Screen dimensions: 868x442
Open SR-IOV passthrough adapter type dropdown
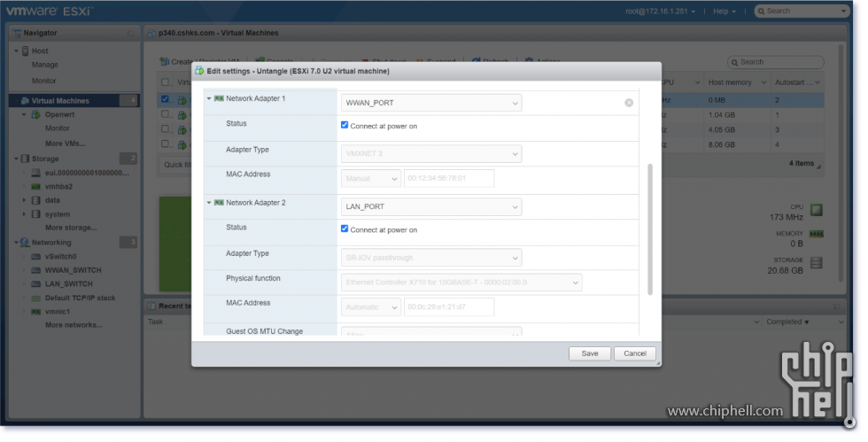[x=431, y=258]
